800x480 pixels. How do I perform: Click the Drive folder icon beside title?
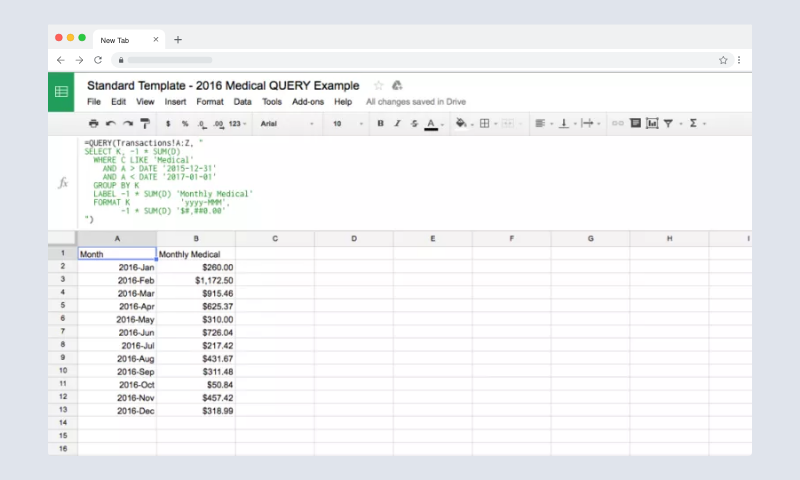pyautogui.click(x=397, y=85)
